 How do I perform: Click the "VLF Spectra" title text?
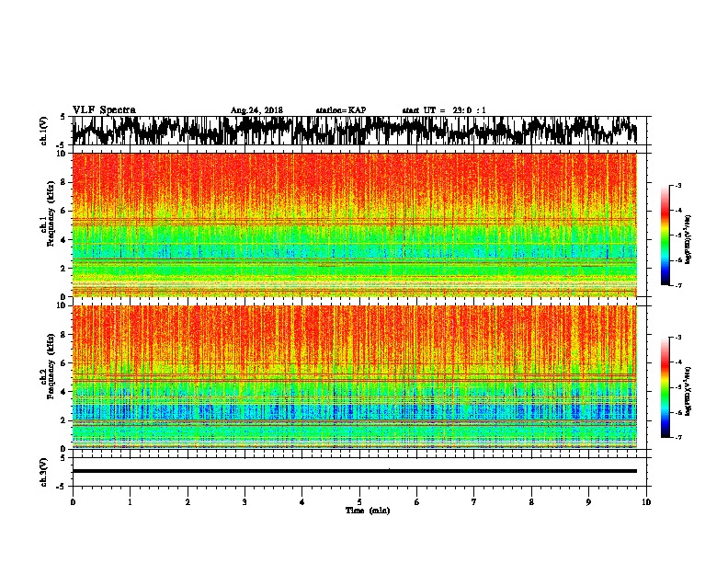(x=104, y=110)
